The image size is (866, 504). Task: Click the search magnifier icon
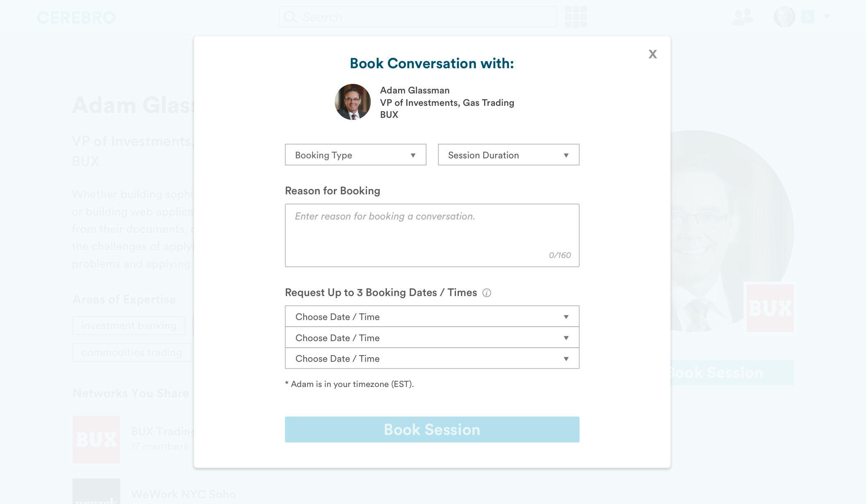pyautogui.click(x=290, y=17)
